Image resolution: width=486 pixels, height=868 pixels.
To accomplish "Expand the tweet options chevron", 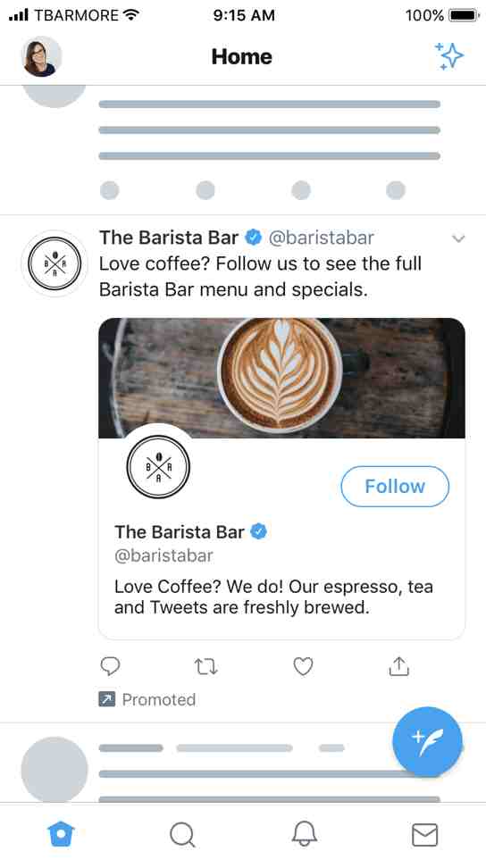I will click(458, 238).
